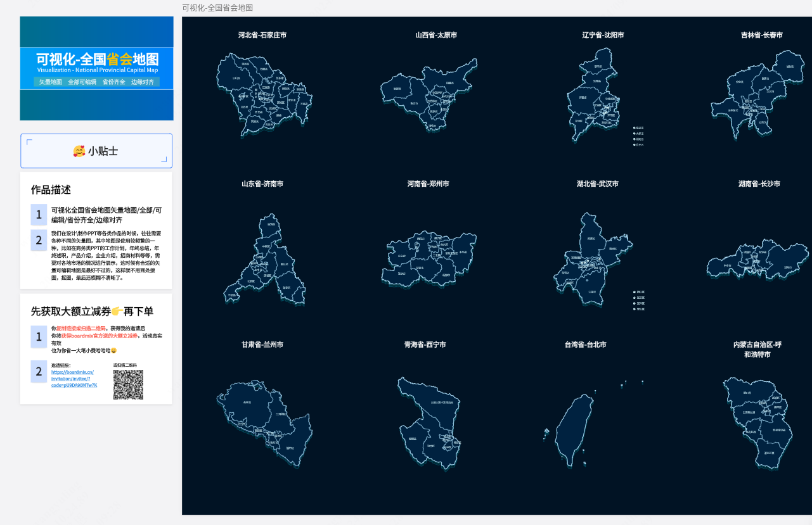Image resolution: width=812 pixels, height=525 pixels.
Task: Click the number 1 badge in the coupon card
Action: [39, 337]
